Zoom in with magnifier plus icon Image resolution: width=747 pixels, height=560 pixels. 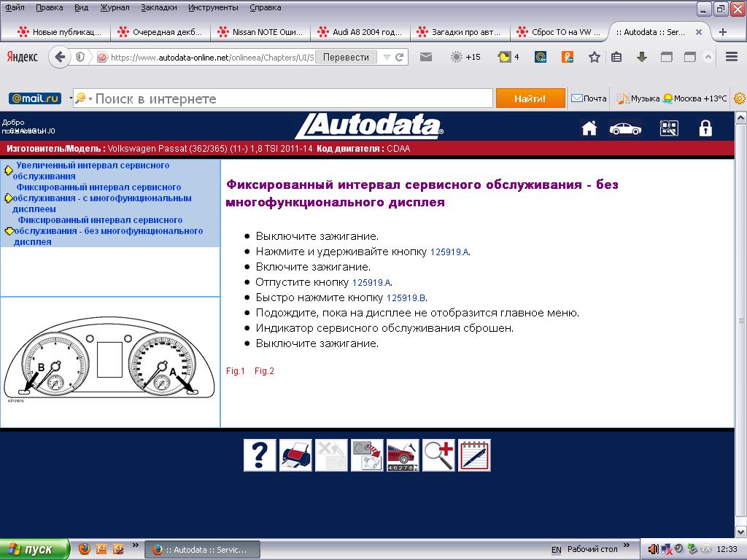point(438,455)
